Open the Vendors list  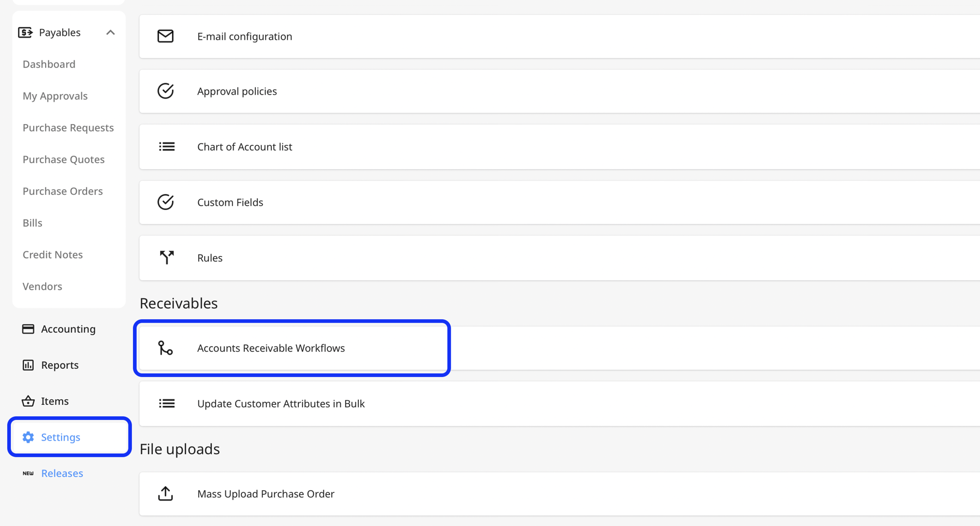42,286
